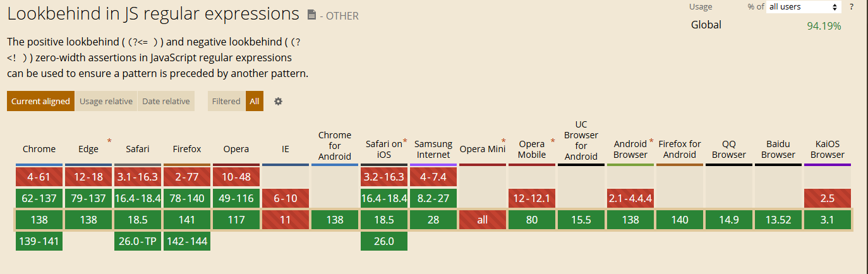Click the document spec status icon
Image resolution: width=868 pixels, height=274 pixels.
click(x=311, y=15)
